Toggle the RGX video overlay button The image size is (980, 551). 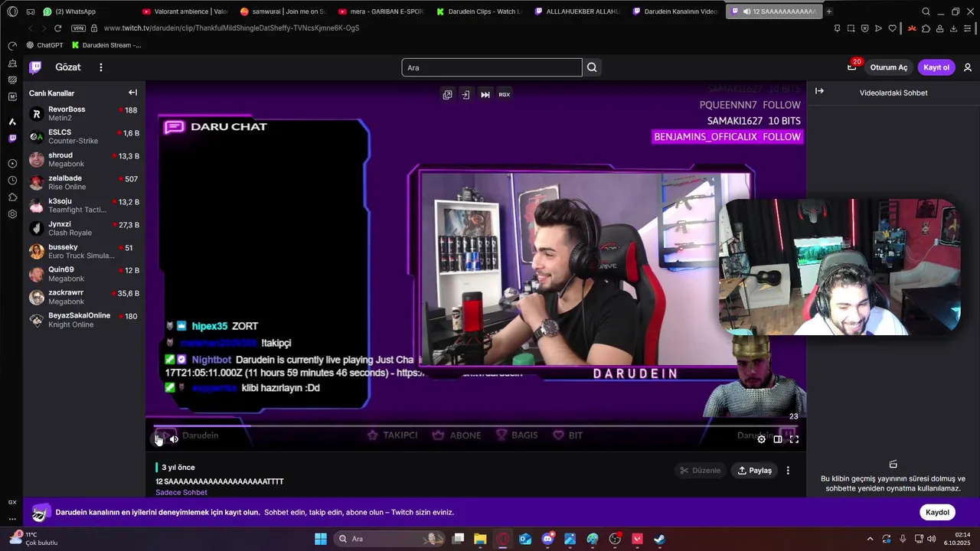click(505, 95)
